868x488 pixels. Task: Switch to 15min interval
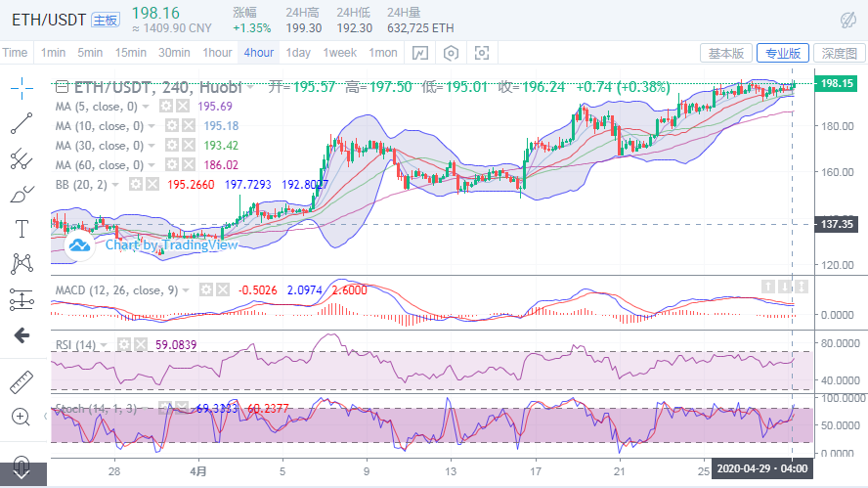(131, 53)
